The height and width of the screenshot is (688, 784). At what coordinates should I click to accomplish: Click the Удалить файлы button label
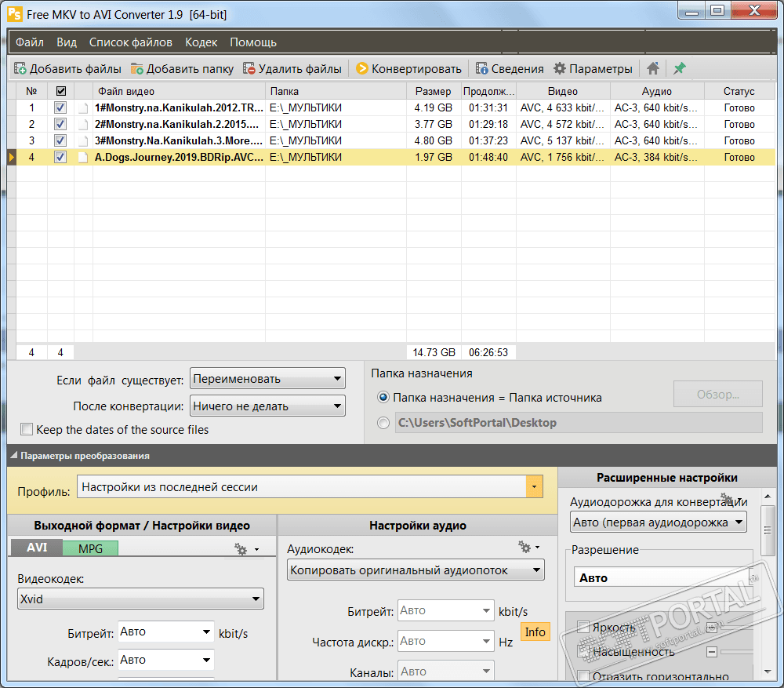click(x=300, y=69)
